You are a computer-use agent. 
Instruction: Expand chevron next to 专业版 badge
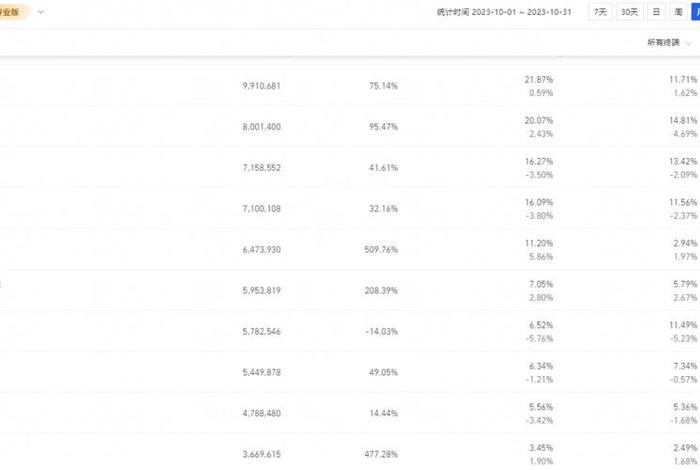tap(41, 12)
